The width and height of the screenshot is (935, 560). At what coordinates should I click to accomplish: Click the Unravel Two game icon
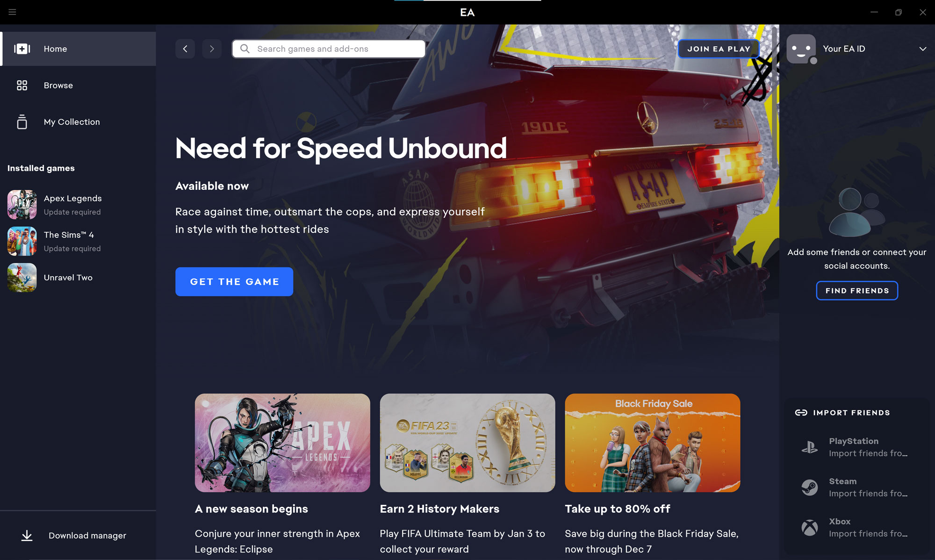pos(22,277)
